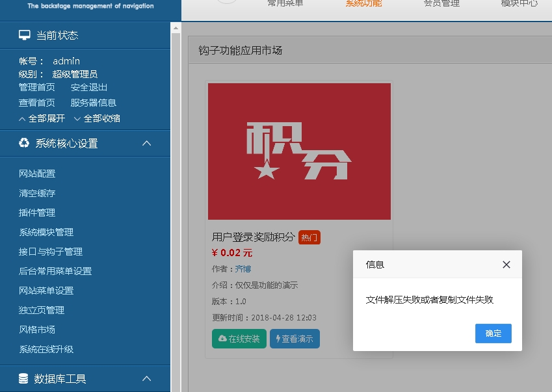The width and height of the screenshot is (552, 392).
Task: Click the 在线安装 button
Action: (x=239, y=339)
